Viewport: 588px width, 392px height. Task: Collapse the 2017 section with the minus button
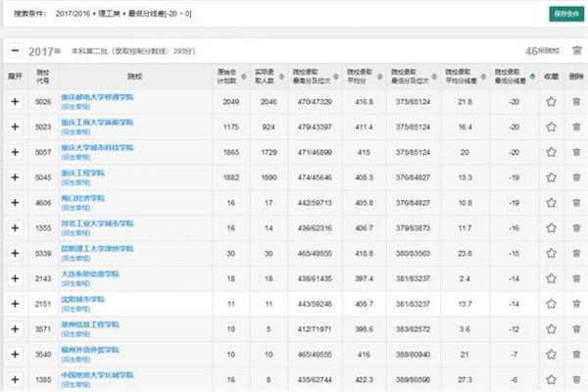(15, 51)
